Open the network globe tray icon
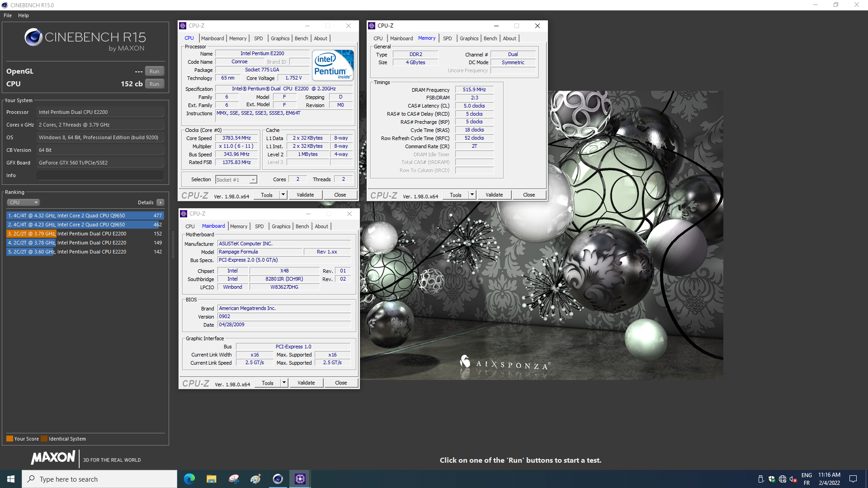The image size is (868, 488). click(783, 479)
